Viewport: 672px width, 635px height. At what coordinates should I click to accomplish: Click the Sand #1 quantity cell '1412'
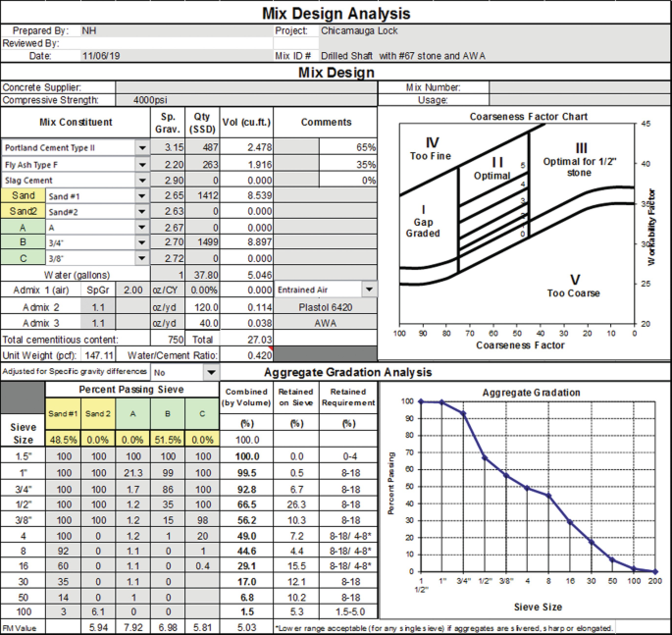click(x=202, y=195)
